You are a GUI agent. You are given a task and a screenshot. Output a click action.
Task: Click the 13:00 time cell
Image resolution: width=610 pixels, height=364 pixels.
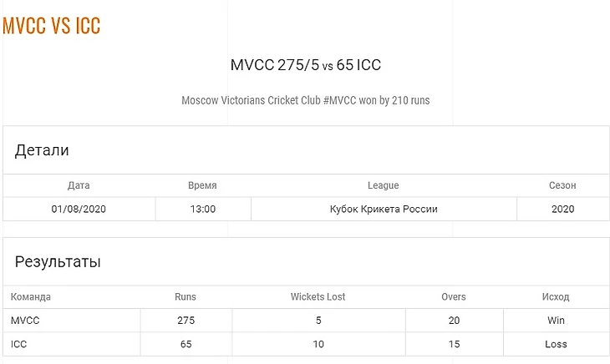(x=203, y=209)
